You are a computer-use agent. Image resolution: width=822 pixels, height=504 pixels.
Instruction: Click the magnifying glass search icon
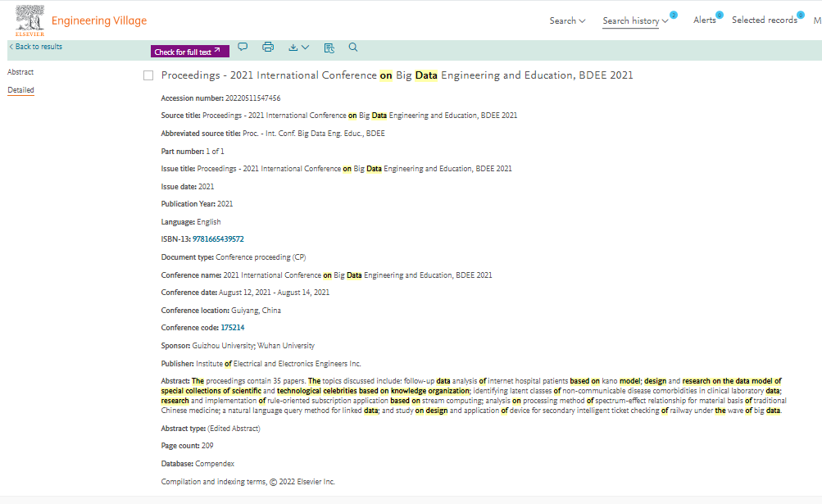[353, 48]
